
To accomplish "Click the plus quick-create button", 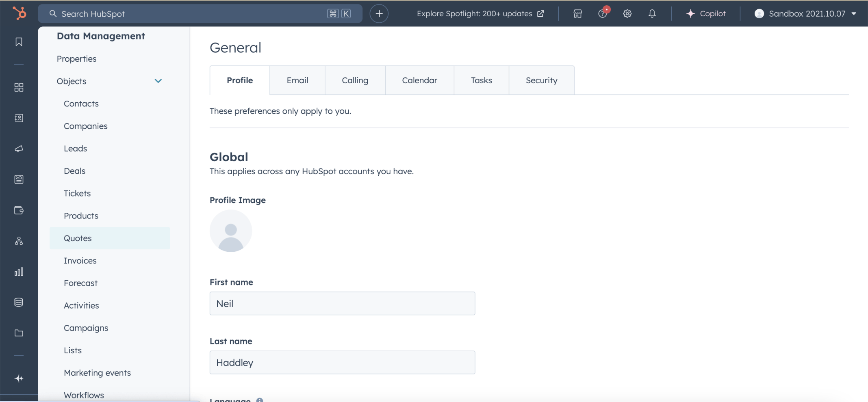I will [x=379, y=13].
